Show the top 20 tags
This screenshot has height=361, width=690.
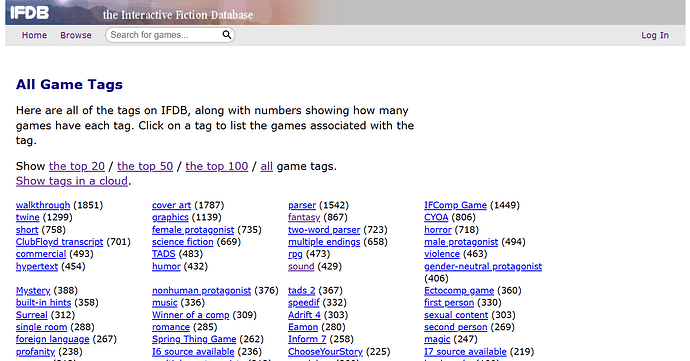point(77,166)
